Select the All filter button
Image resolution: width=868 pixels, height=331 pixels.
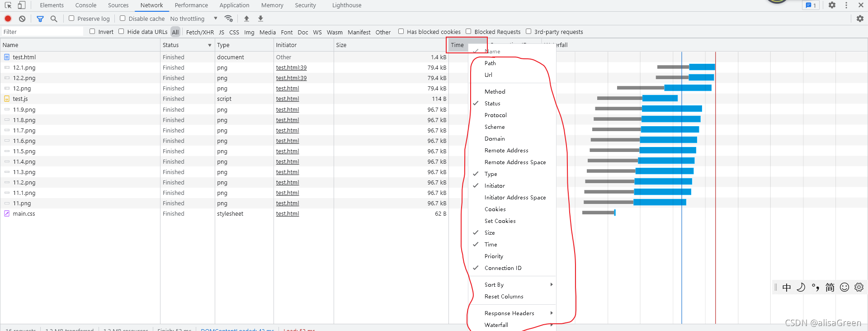[x=175, y=32]
